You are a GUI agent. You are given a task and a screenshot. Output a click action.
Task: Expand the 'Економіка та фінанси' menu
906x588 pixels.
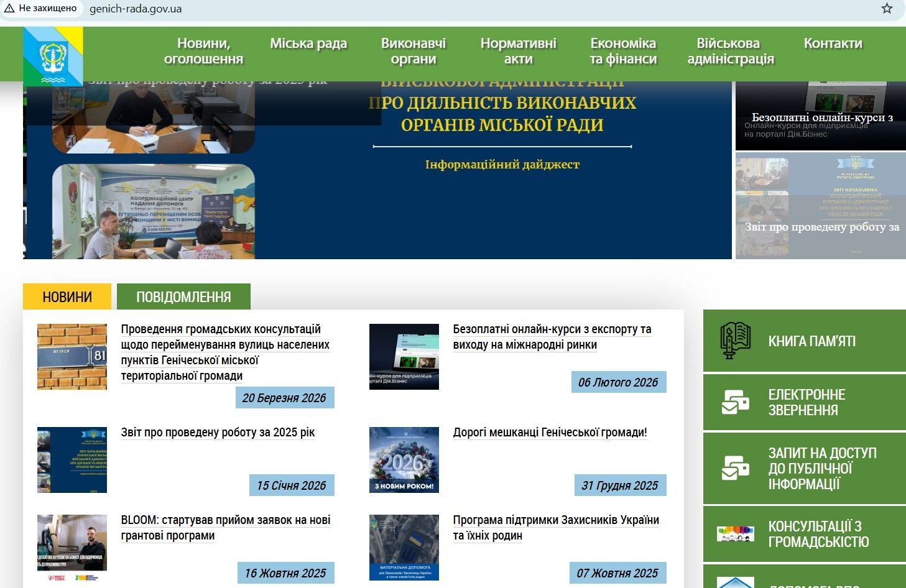tap(623, 51)
